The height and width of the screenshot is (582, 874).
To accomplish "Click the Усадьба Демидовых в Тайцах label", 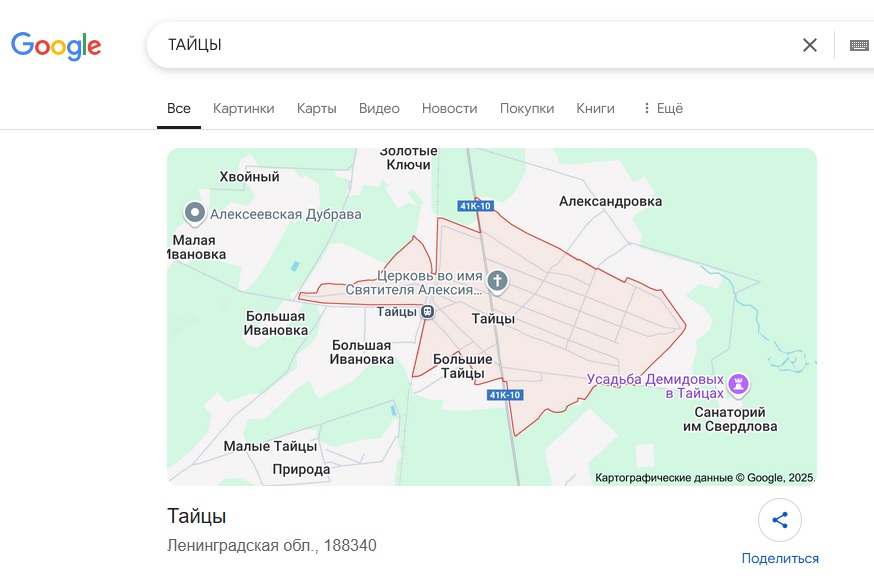I will [x=655, y=386].
